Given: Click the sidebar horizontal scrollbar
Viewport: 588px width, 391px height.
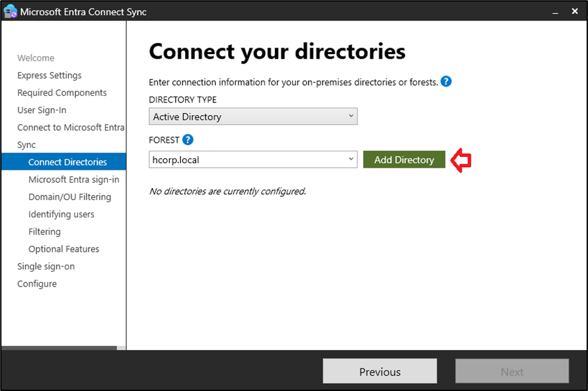Looking at the screenshot, I should [59, 347].
